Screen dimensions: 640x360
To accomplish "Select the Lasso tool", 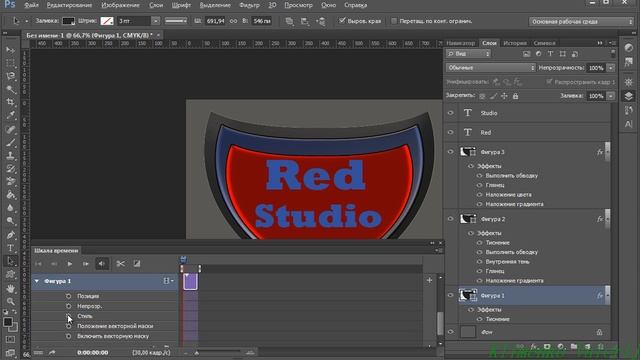I will click(10, 76).
